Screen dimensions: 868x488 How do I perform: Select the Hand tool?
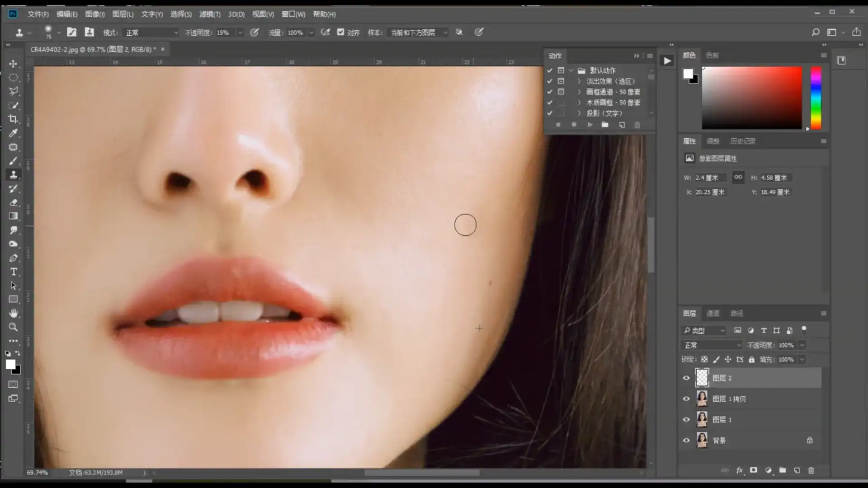14,313
